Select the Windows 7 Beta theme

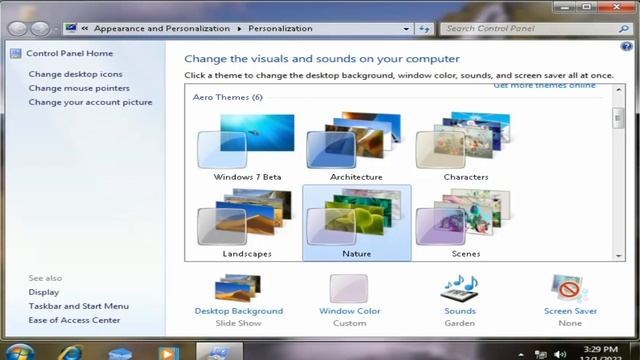pyautogui.click(x=247, y=147)
